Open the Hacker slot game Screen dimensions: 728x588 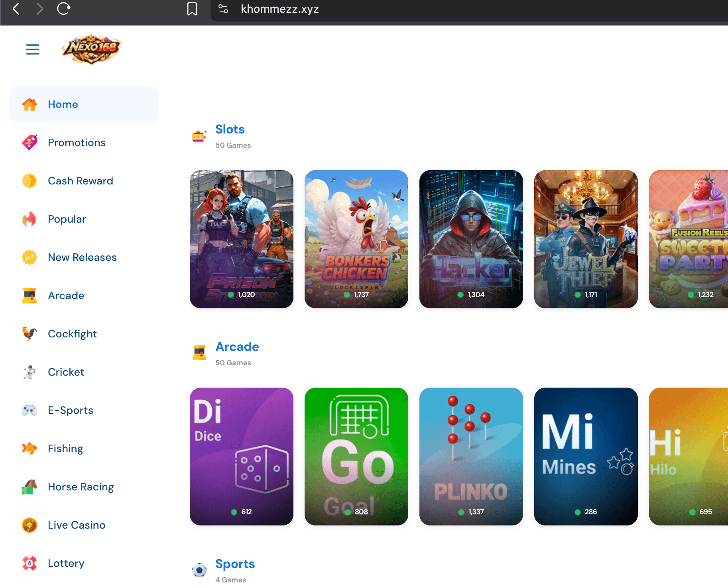(471, 239)
